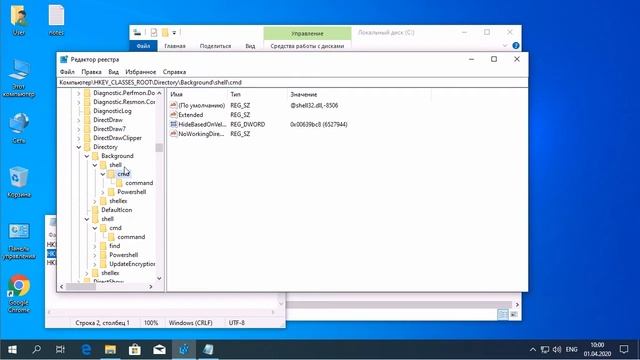Click the HideBasedOnVel... DWORD value icon

173,124
